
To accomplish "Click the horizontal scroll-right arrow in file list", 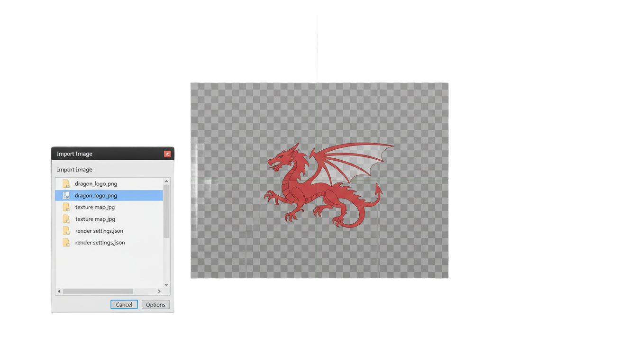I will 159,291.
